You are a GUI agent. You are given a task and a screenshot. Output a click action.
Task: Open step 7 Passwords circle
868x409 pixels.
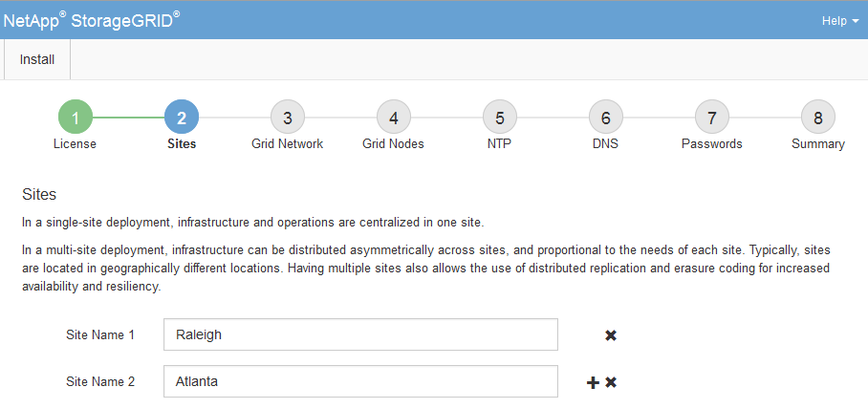pos(711,118)
